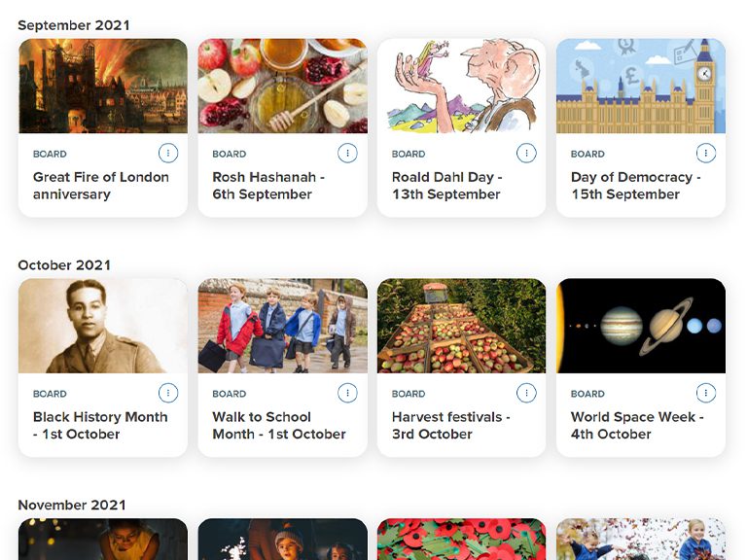Open the Rosh Hashanah apples and honey thumbnail
747x560 pixels.
[x=282, y=86]
